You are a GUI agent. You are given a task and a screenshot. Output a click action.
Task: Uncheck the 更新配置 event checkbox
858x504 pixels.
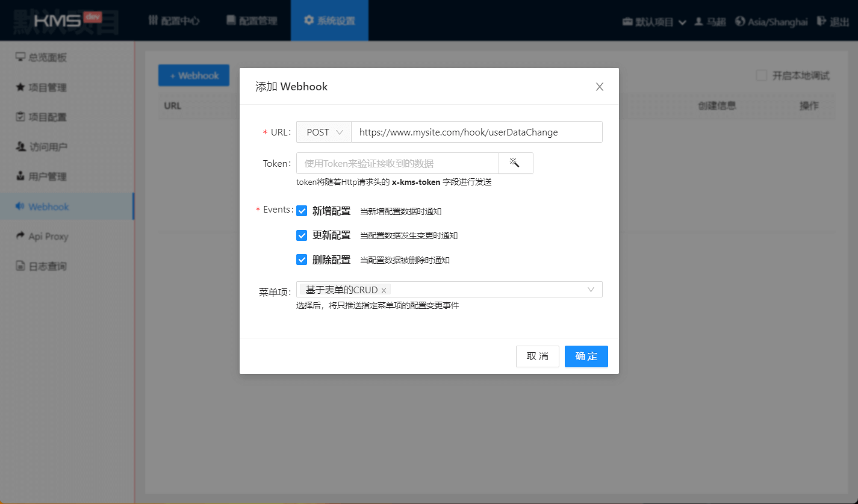302,235
